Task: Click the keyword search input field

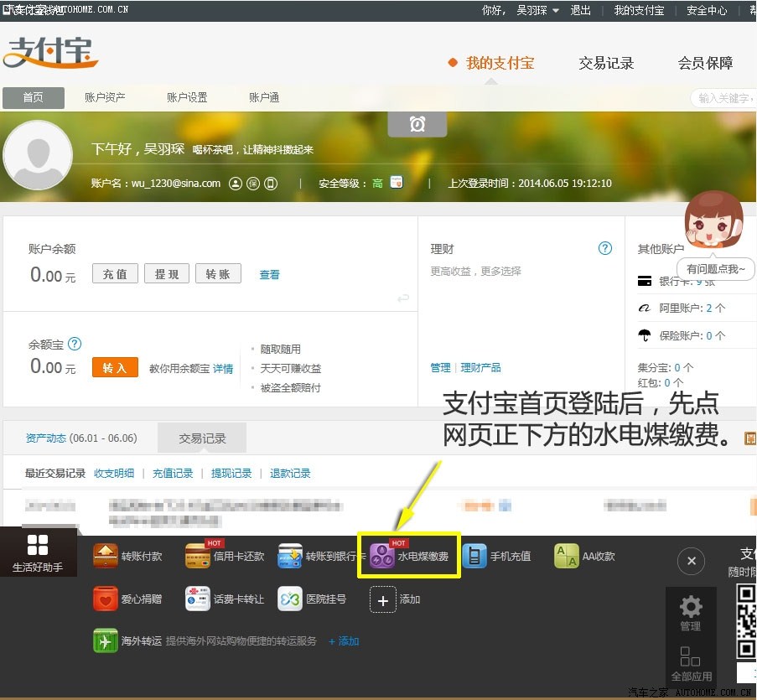Action: click(723, 98)
